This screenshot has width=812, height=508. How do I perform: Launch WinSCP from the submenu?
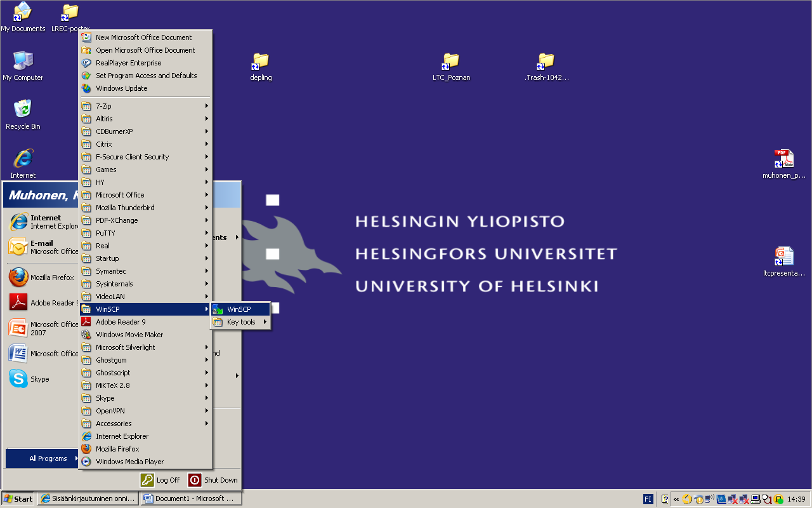pos(239,309)
